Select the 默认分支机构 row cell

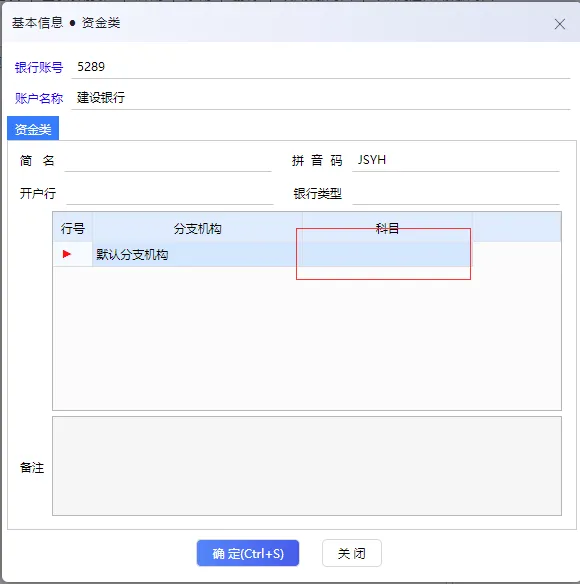197,254
